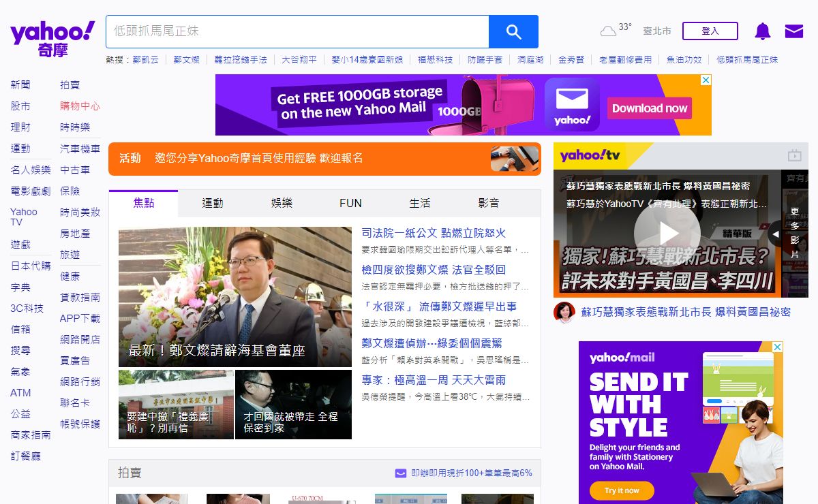
Task: Play the Yahoo TV video
Action: [x=667, y=233]
